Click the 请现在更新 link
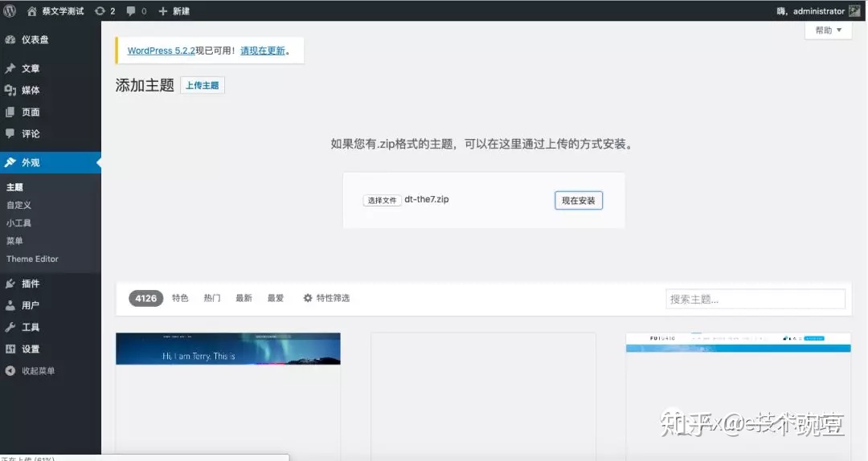 (262, 51)
